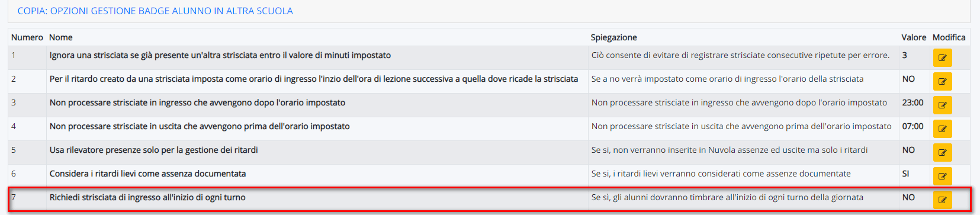Open 'COPIA: OPZIONI GESTIONE BADGE' heading link
This screenshot has height=215, width=980.
click(155, 11)
